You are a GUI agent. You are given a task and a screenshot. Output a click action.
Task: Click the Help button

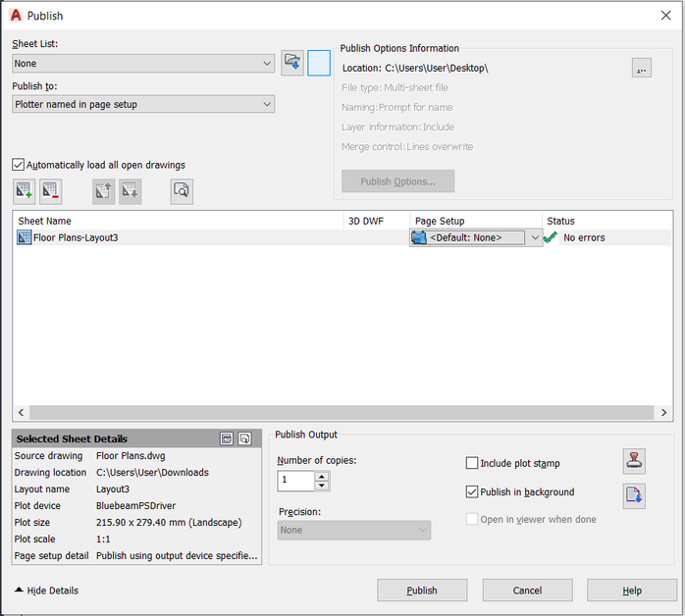pos(632,590)
